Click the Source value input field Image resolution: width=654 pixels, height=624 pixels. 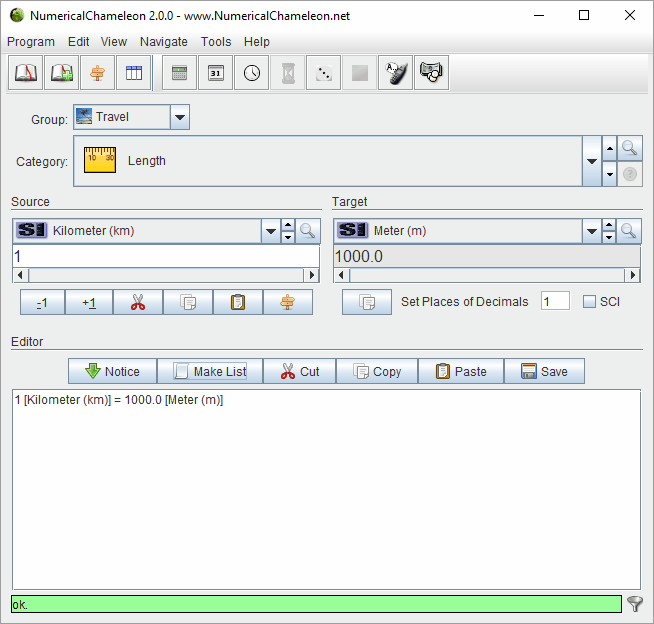(166, 256)
